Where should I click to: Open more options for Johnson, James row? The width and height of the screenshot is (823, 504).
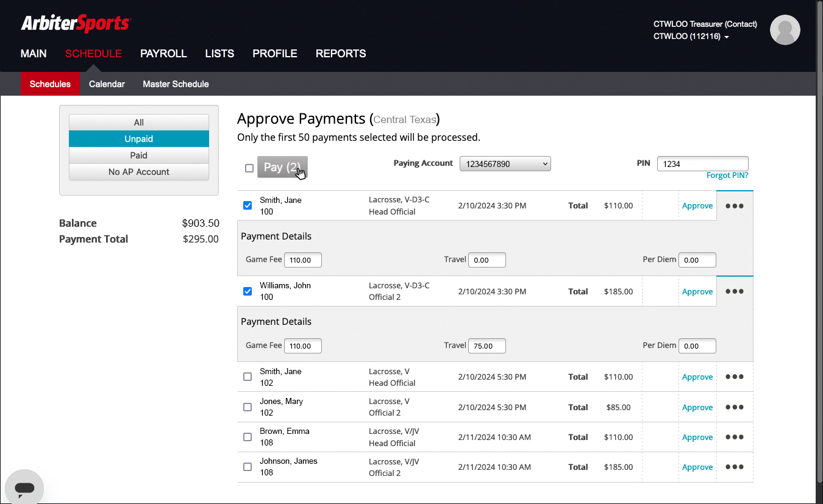(x=734, y=467)
